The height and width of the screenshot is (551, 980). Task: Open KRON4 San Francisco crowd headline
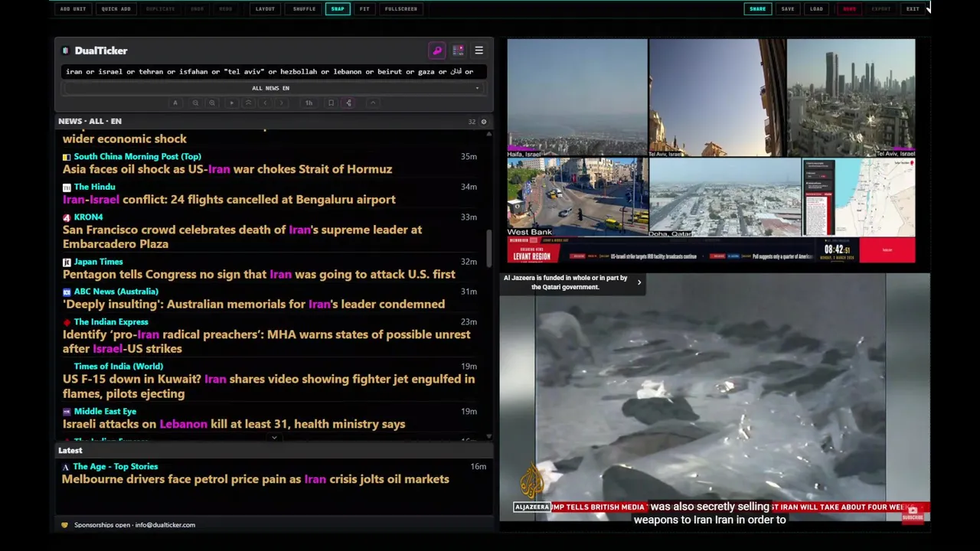242,236
